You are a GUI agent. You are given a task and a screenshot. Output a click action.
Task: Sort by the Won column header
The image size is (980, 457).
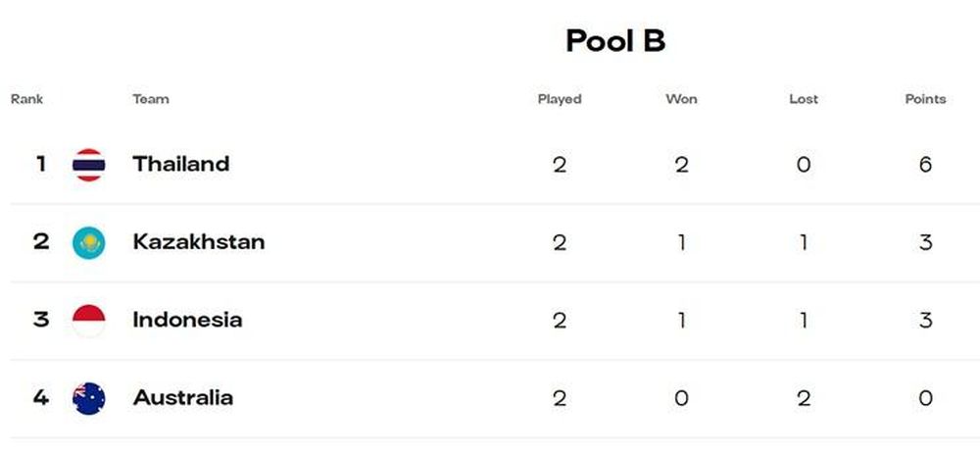681,99
